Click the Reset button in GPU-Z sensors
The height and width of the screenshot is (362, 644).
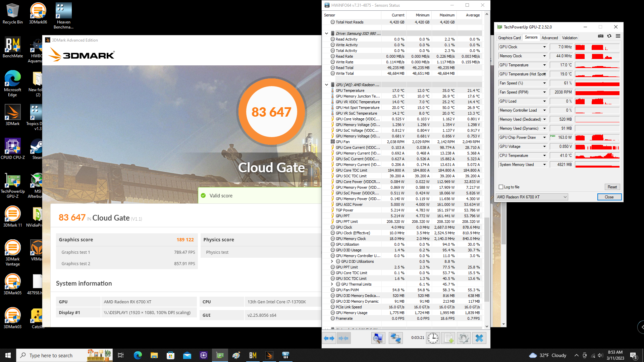[612, 186]
